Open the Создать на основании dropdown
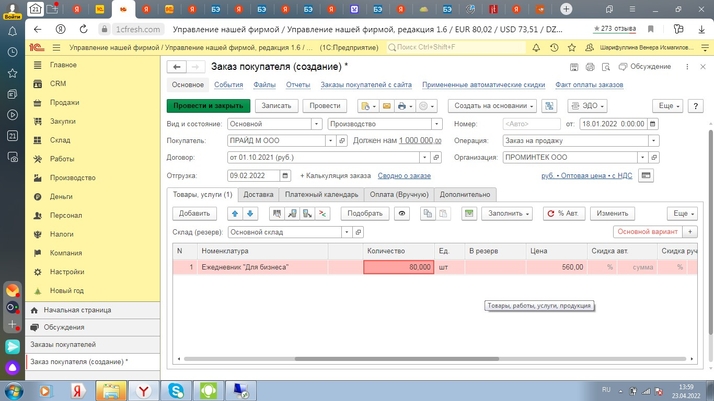 [x=492, y=106]
